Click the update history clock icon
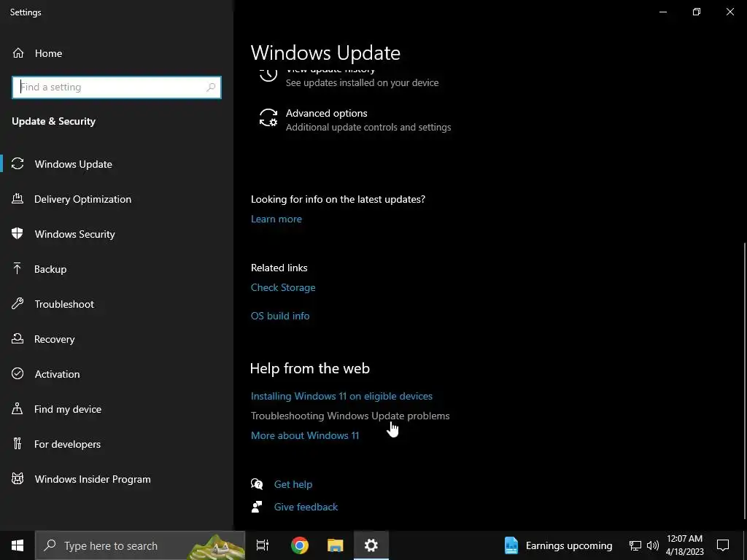This screenshot has height=560, width=747. tap(268, 74)
